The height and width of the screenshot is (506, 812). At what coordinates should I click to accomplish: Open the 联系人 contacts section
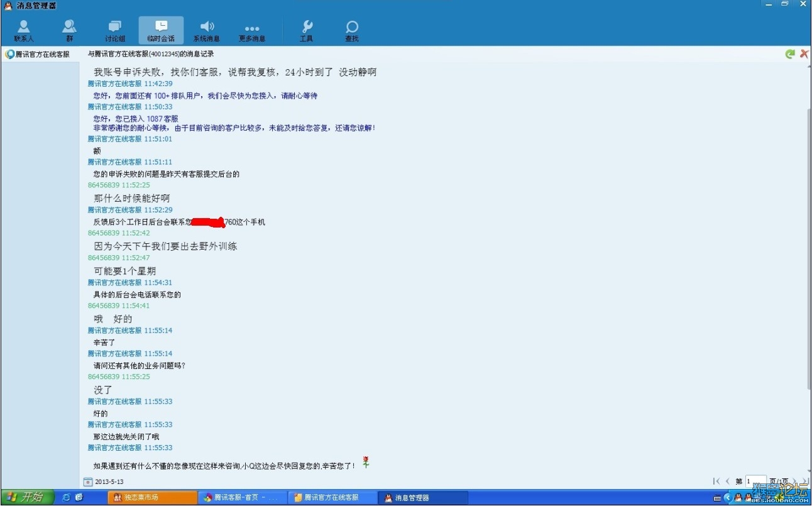24,30
